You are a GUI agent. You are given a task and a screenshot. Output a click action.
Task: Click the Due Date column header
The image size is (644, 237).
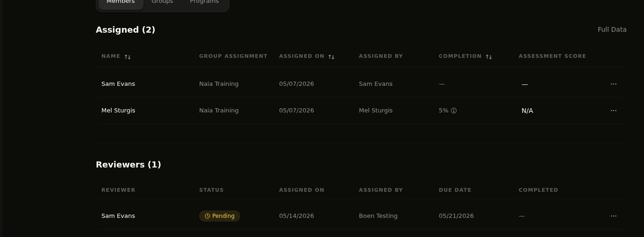[x=455, y=190]
